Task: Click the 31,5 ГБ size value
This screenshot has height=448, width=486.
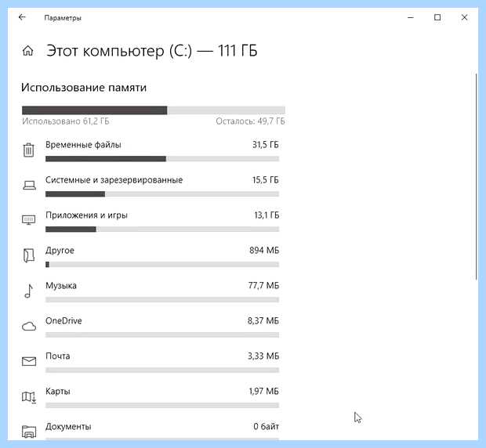Action: tap(265, 145)
